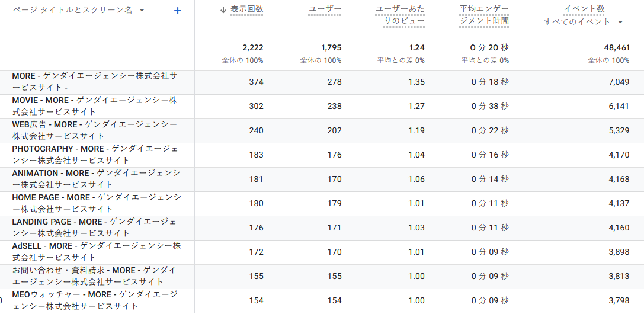644x314 pixels.
Task: Click the PHOTOGRAPHY - MORE page title
Action: pos(95,155)
